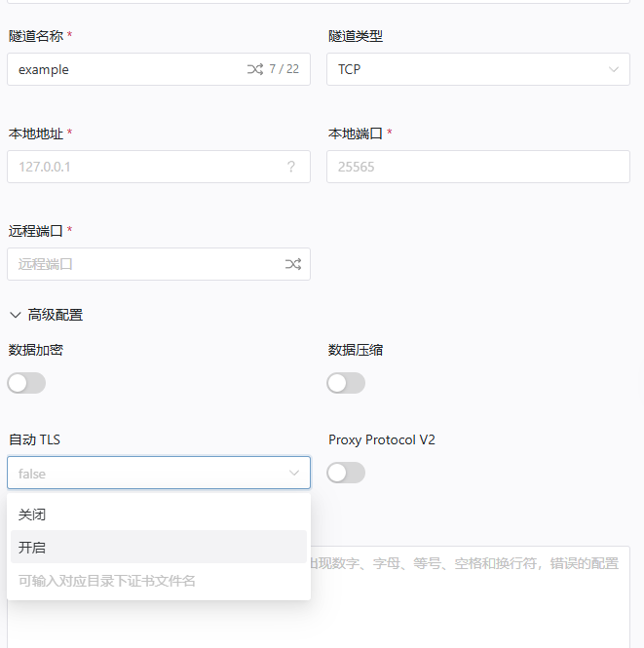Click the 7 / 22 character counter
The width and height of the screenshot is (644, 648).
click(284, 69)
